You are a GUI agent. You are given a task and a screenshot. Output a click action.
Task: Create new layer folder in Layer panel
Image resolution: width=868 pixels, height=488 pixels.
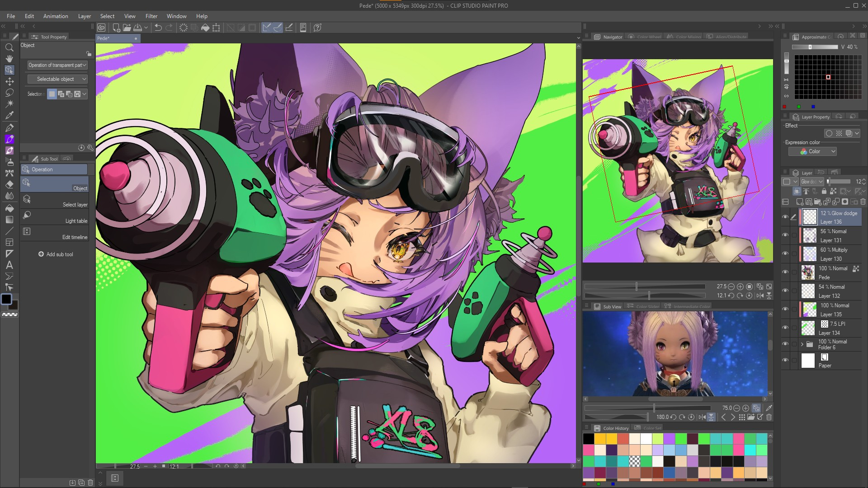818,202
